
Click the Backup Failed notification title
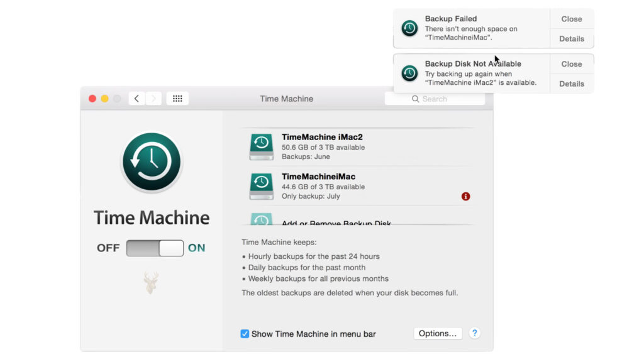point(450,19)
